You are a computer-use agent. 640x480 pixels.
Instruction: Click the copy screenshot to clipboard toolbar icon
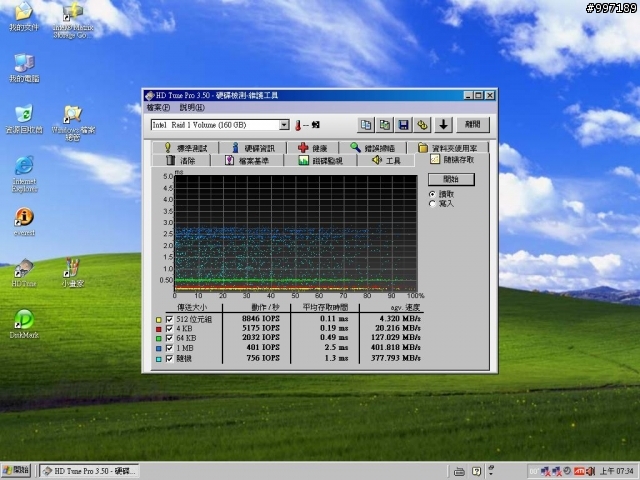(x=384, y=125)
